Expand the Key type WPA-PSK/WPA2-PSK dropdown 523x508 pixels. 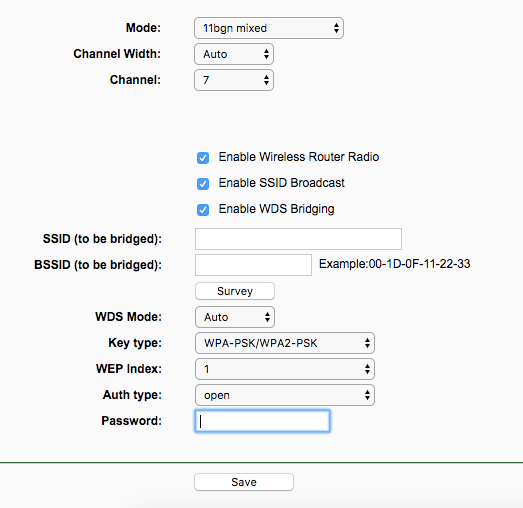285,343
